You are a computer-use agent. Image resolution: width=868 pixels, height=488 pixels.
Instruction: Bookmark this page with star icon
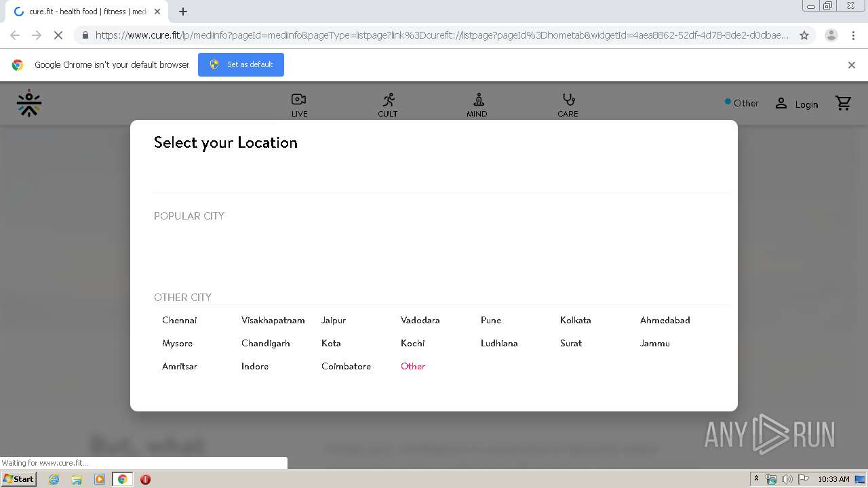(x=804, y=35)
